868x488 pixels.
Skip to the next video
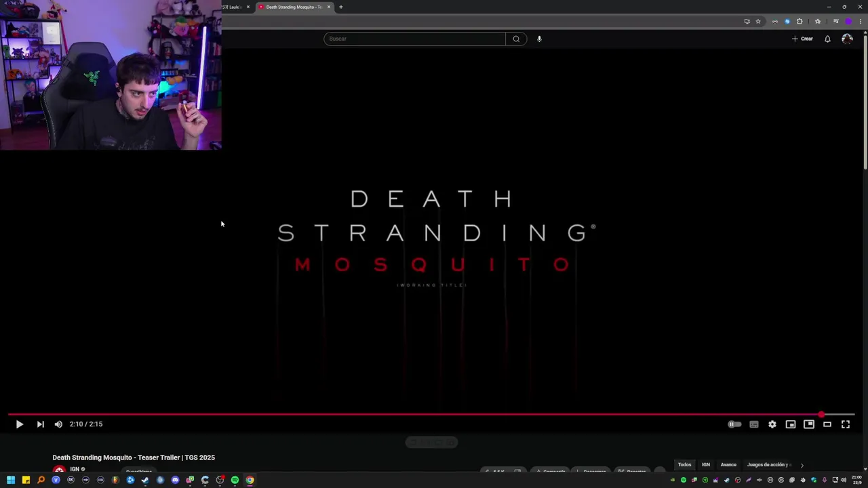click(40, 424)
